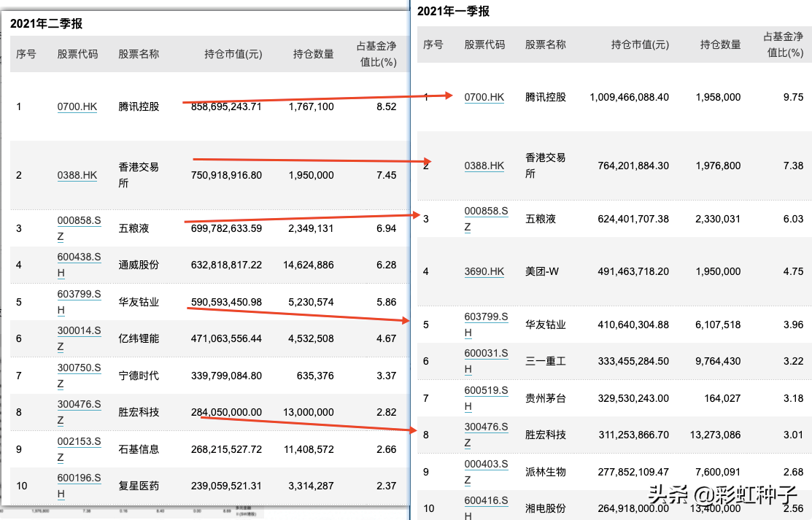The width and height of the screenshot is (812, 520).
Task: Select 五粮液 name in the Q1 table
Action: point(540,219)
